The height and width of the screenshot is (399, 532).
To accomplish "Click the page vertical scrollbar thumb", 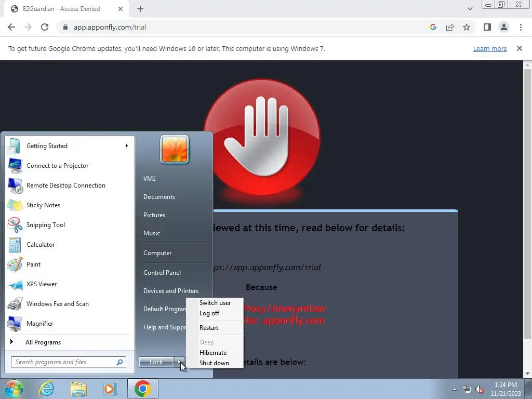I will [x=527, y=204].
